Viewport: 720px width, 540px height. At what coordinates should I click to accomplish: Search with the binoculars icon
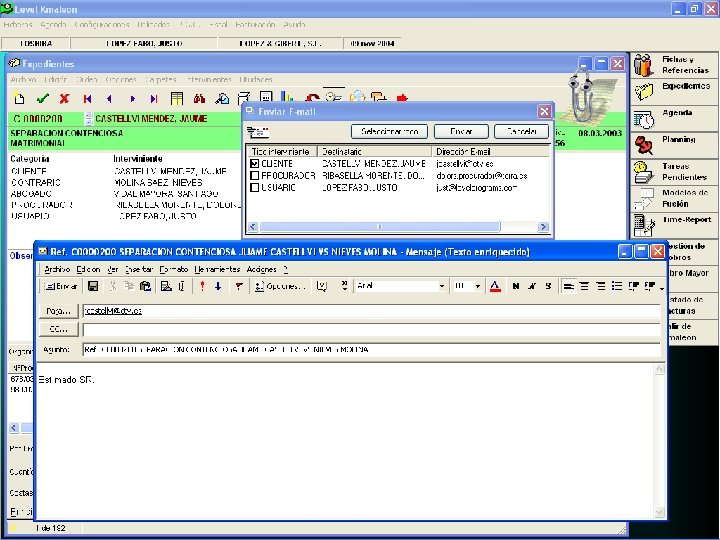click(x=199, y=98)
